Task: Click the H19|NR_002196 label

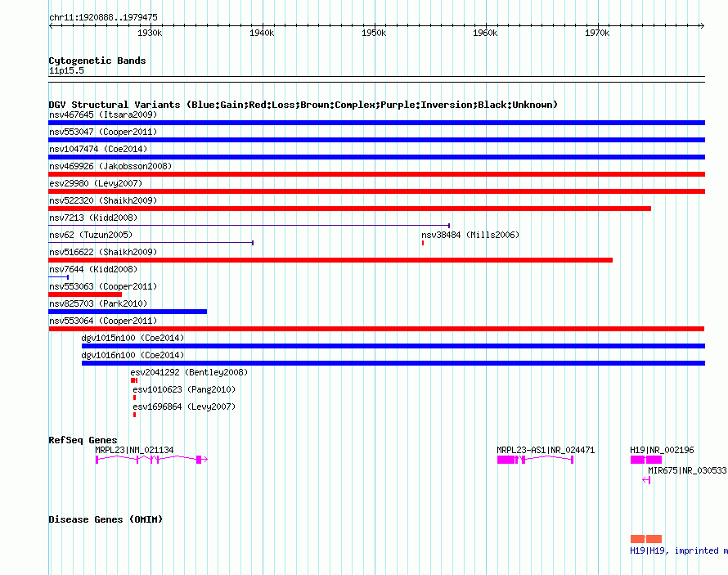Action: point(662,450)
